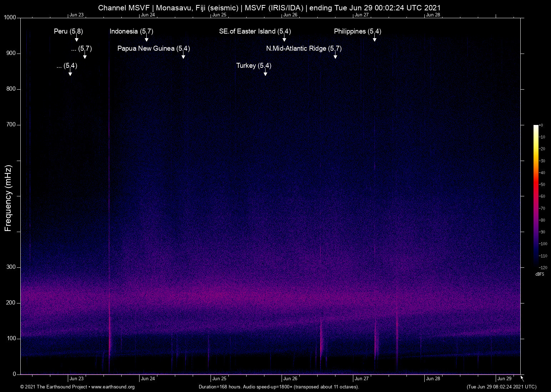Click the arrow marker below Peru (5.8)
The width and height of the screenshot is (551, 392).
pyautogui.click(x=76, y=39)
